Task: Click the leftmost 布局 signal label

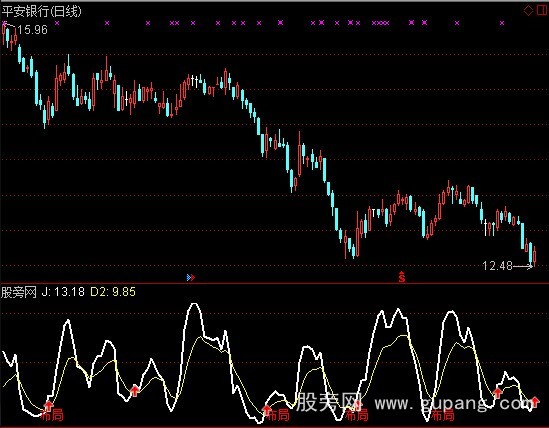Action: pyautogui.click(x=52, y=415)
